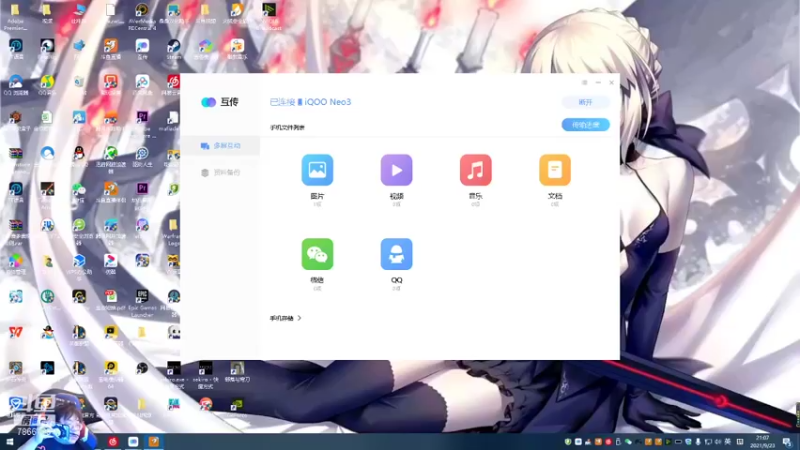Open the green WeChat files icon
This screenshot has width=800, height=450.
[x=317, y=254]
